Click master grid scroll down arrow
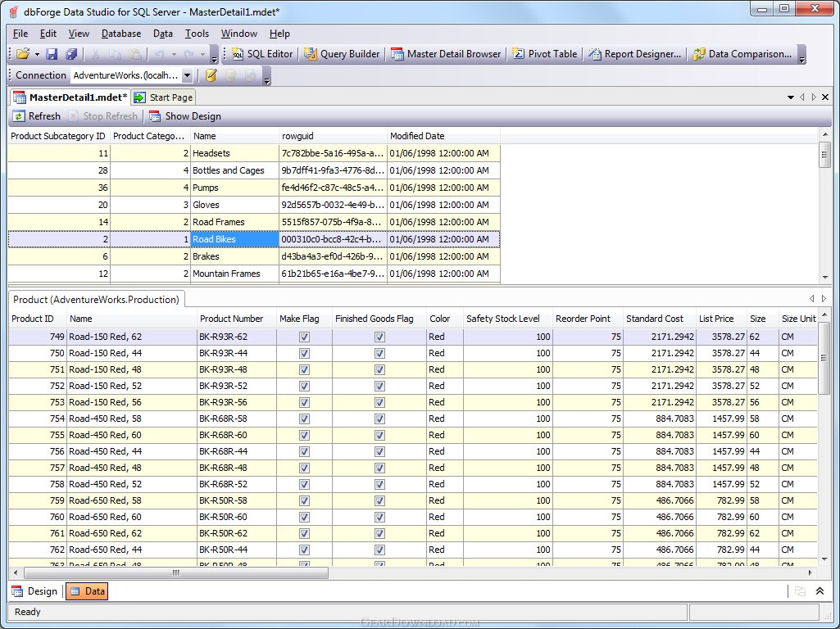The image size is (840, 629). [x=825, y=278]
